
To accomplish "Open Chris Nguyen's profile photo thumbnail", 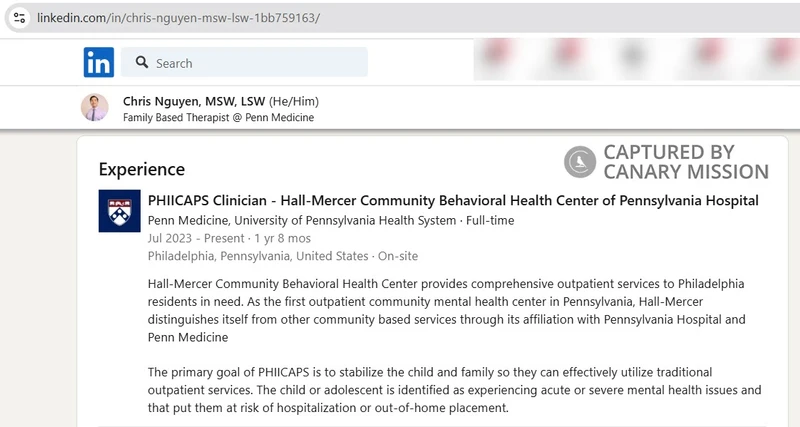I will [94, 108].
